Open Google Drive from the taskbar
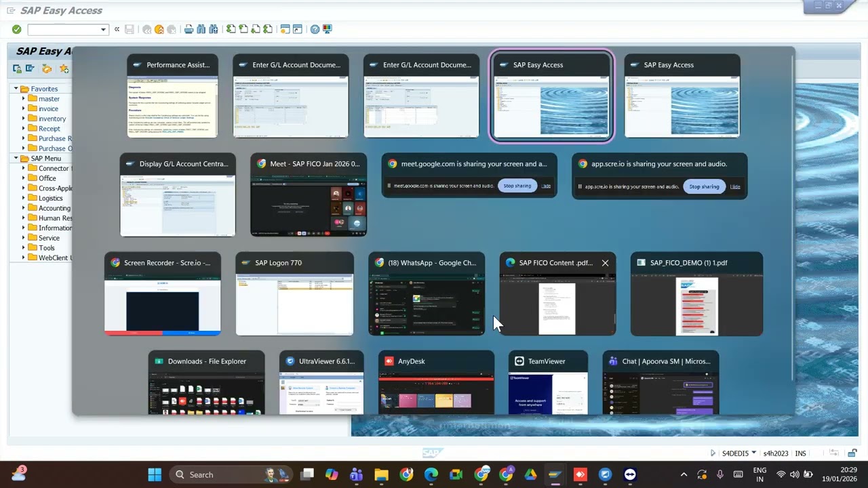 pos(530,474)
